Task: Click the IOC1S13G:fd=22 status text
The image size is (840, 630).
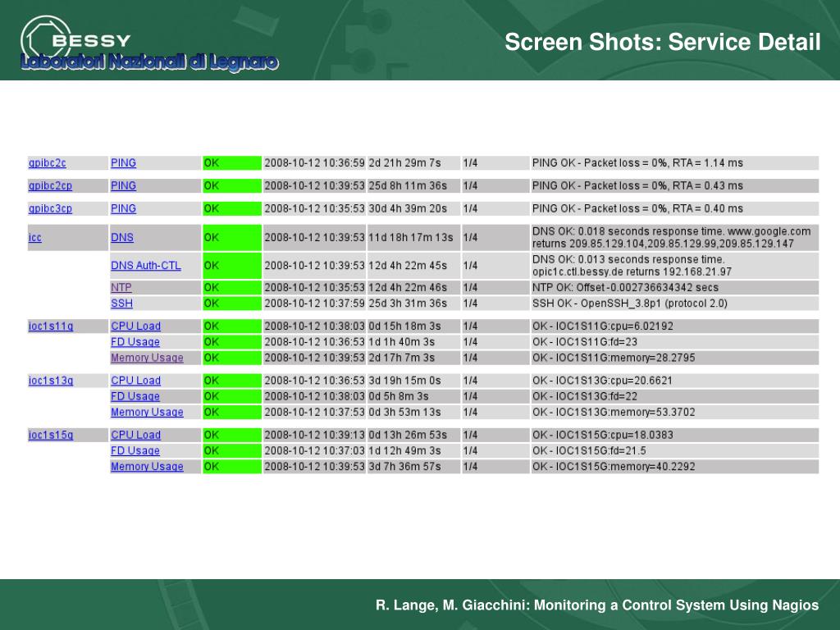Action: [584, 396]
